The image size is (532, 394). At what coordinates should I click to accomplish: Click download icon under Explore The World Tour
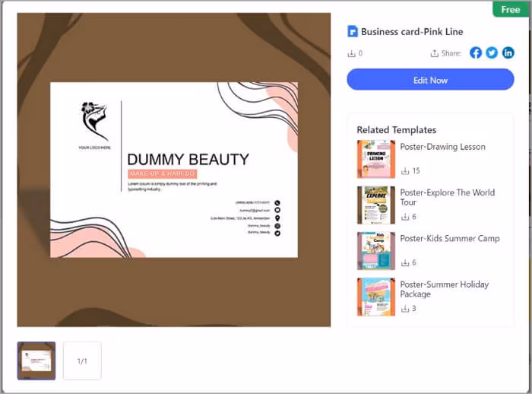point(405,217)
